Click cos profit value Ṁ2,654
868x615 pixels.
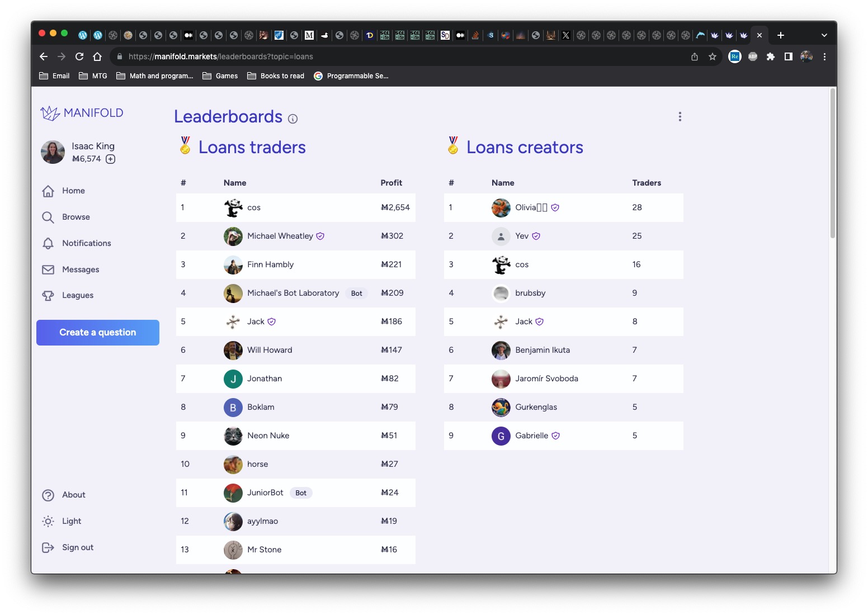[395, 207]
